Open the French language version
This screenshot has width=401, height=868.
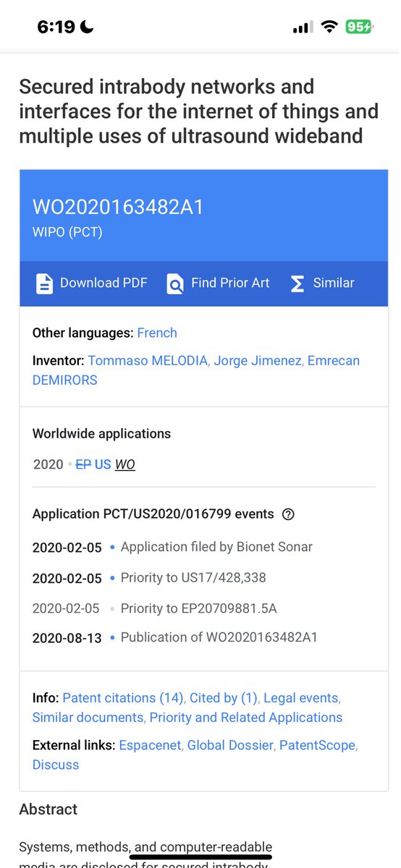click(157, 333)
